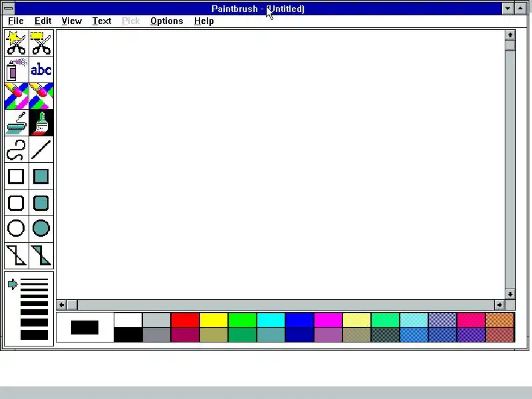Pick the cyan color swatch
Viewport: 532px width, 399px height.
pyautogui.click(x=271, y=320)
